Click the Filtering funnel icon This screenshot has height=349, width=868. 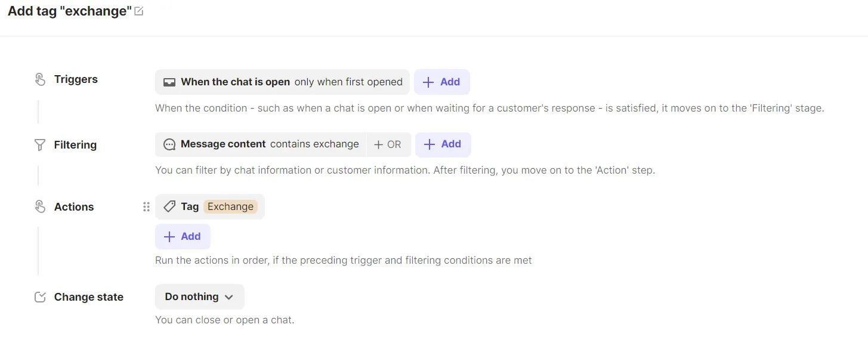(x=40, y=145)
